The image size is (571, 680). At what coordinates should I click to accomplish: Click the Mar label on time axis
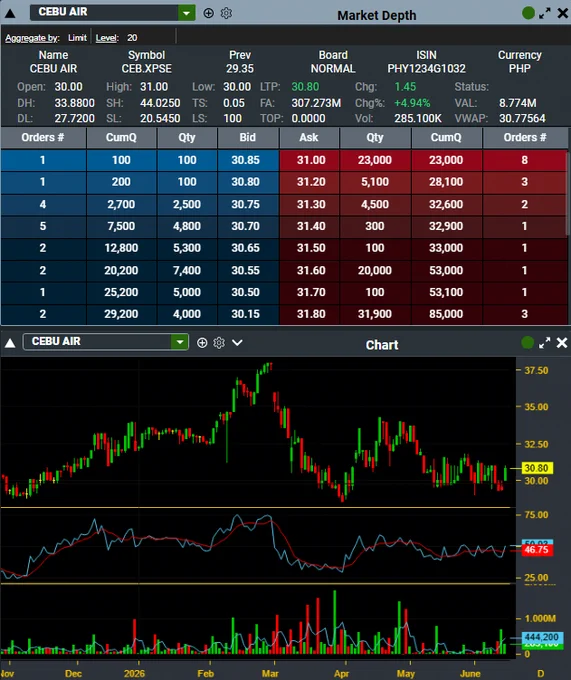pos(270,673)
